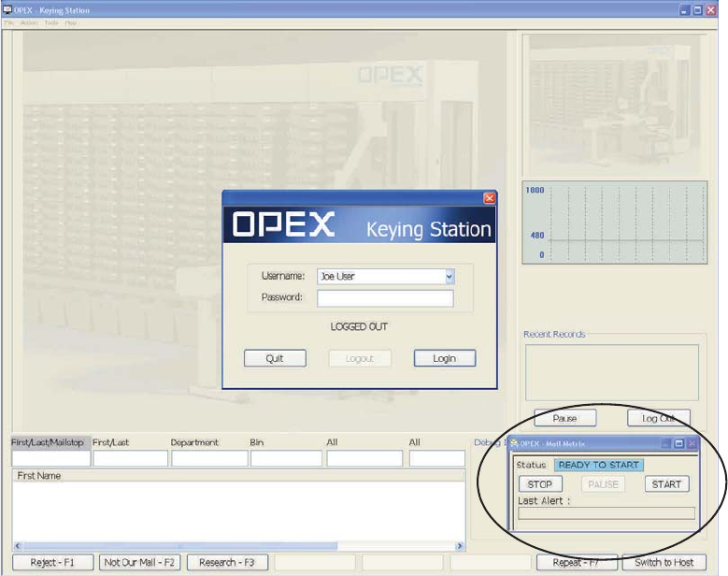Open the Tools menu

point(51,22)
